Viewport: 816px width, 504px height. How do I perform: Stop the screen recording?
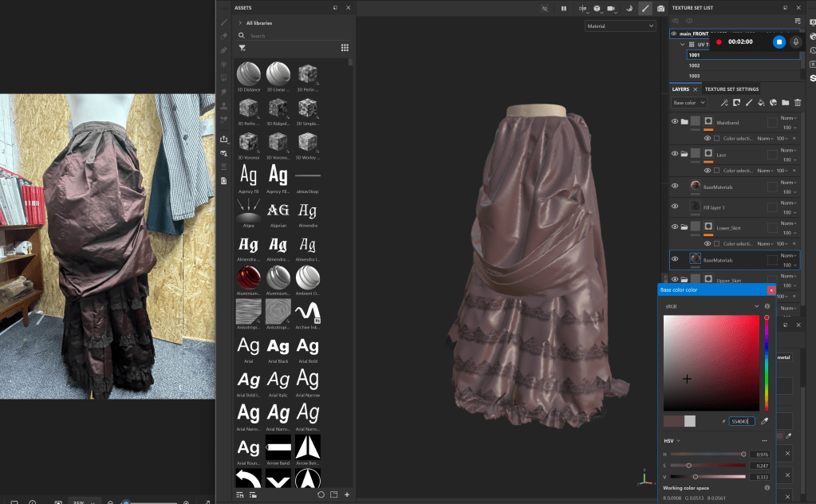click(779, 41)
